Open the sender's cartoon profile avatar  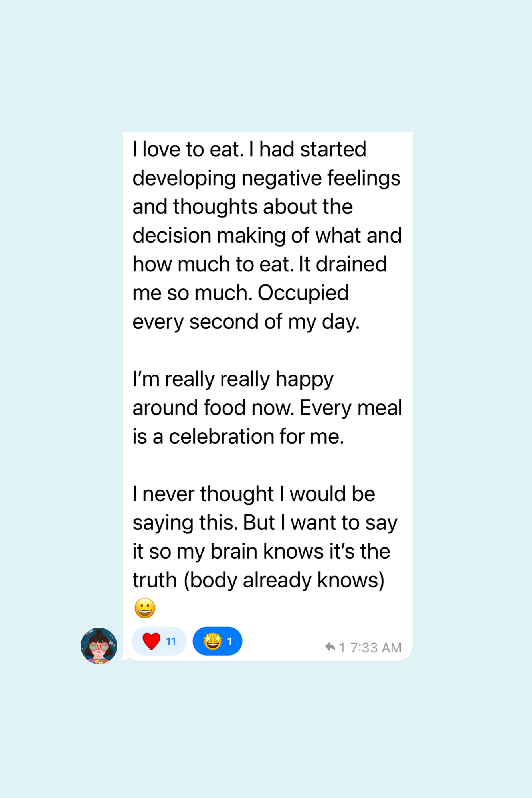click(x=99, y=646)
